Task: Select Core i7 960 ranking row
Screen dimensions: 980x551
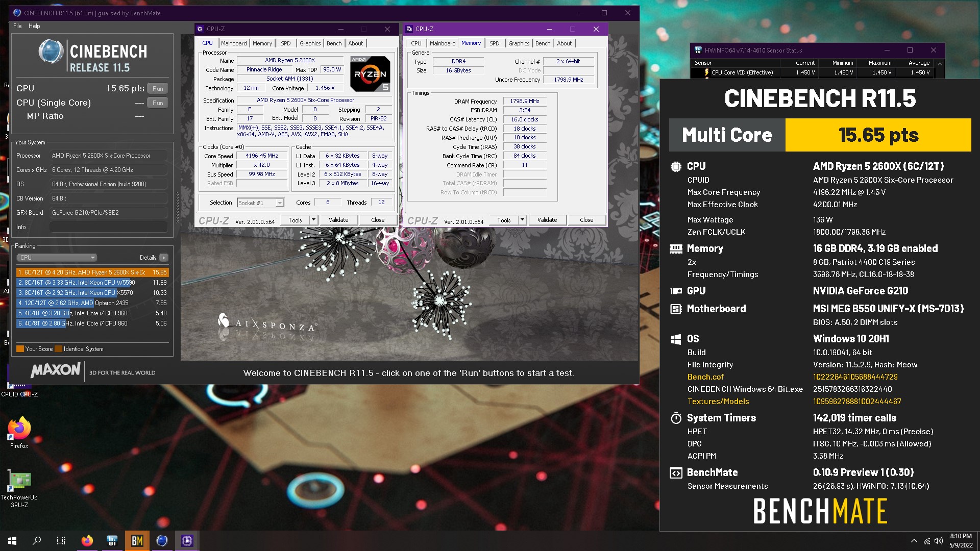Action: tap(92, 313)
